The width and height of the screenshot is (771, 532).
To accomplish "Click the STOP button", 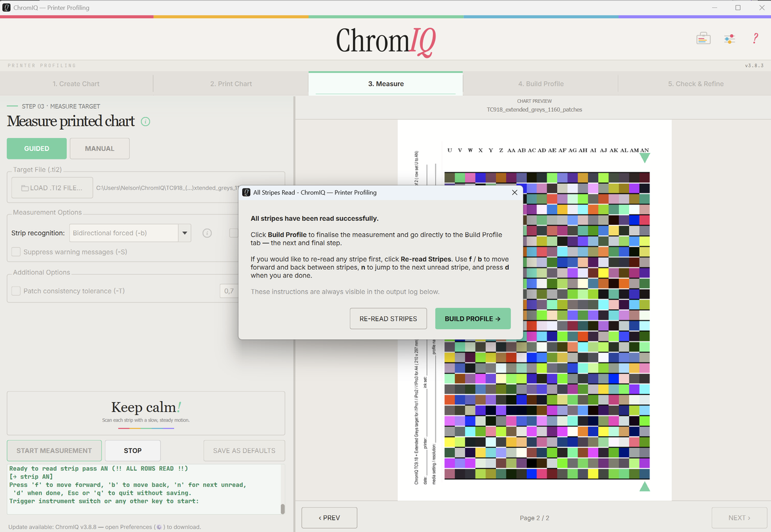I will (x=132, y=450).
